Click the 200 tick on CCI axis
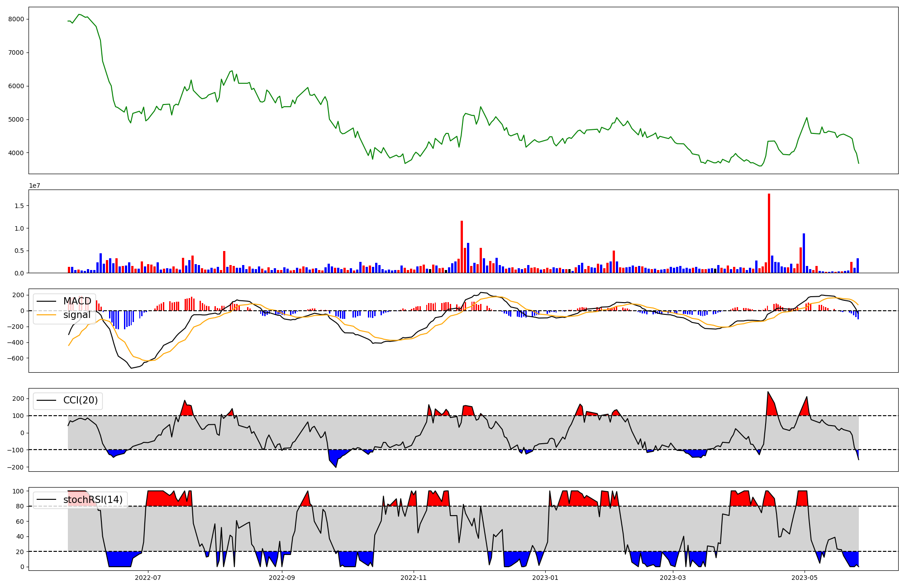 click(x=18, y=398)
